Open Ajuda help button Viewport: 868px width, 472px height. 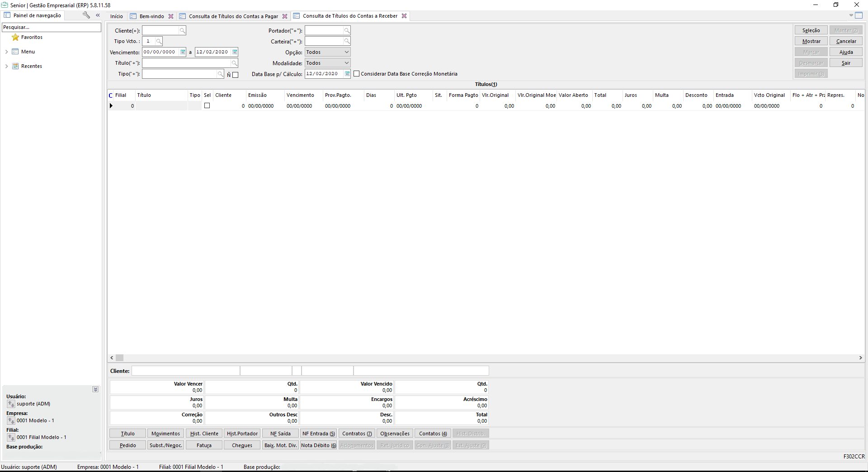click(x=846, y=52)
